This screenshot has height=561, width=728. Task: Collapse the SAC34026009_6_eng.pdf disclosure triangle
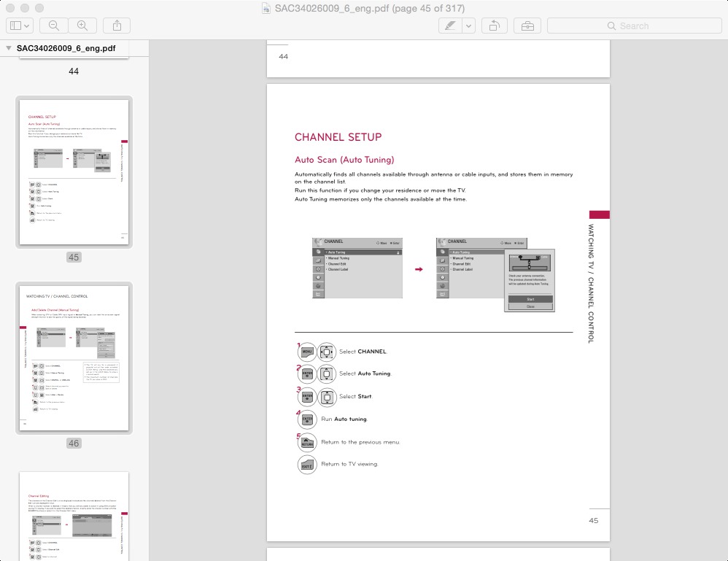(9, 48)
